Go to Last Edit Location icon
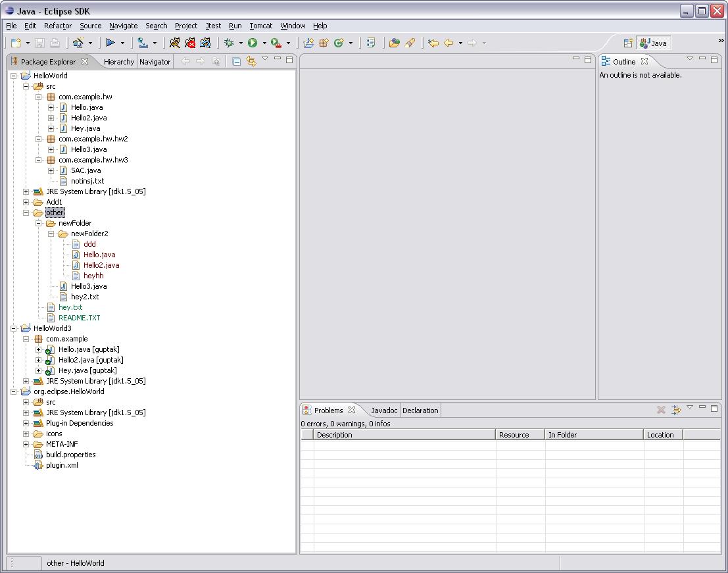This screenshot has height=573, width=728. [433, 43]
